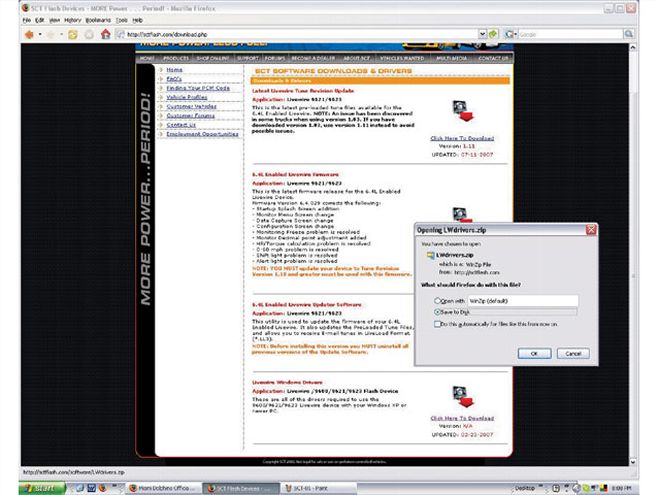Click FORUMS in the site navigation bar
660x495 pixels.
tap(275, 58)
